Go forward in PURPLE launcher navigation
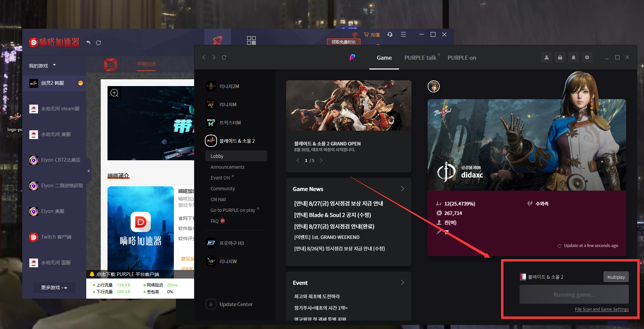644x329 pixels. coord(214,57)
